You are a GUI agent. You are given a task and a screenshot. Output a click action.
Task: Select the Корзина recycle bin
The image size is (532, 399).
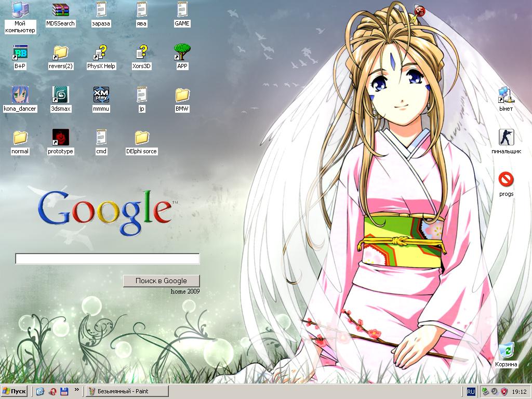tap(506, 351)
